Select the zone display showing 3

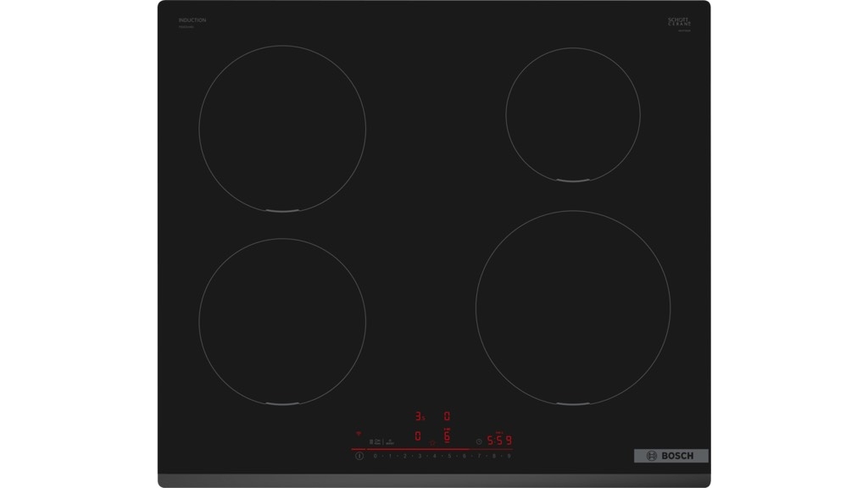tap(419, 416)
